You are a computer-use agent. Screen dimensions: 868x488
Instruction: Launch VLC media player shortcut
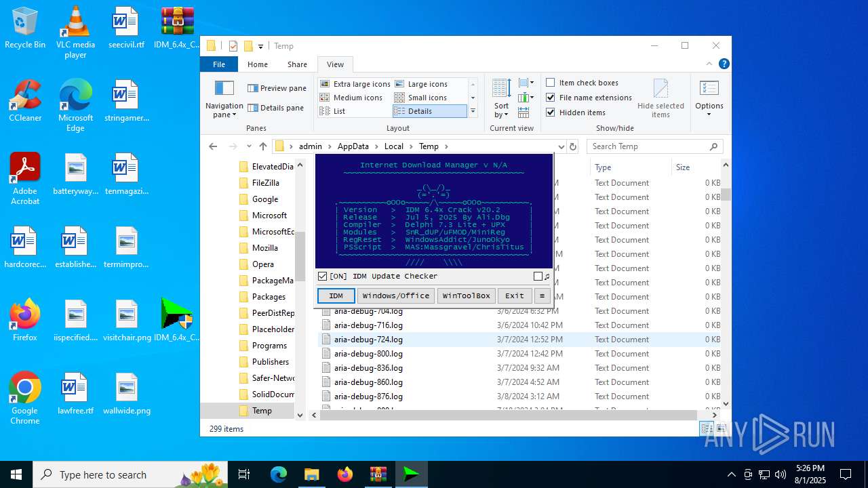point(75,33)
